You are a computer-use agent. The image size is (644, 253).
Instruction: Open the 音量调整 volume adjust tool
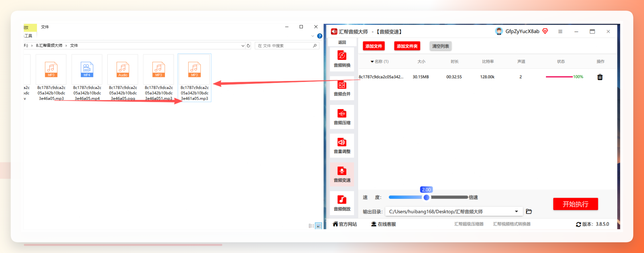point(342,146)
